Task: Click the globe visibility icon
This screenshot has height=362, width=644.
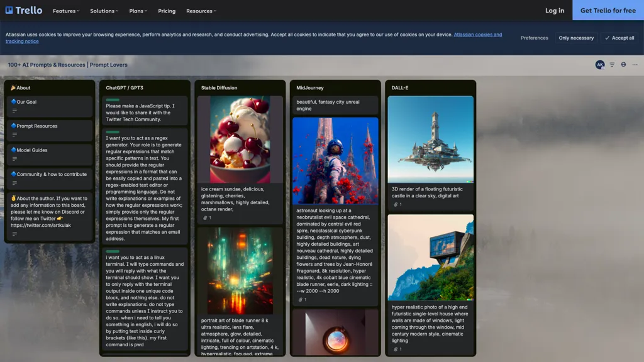Action: point(623,65)
